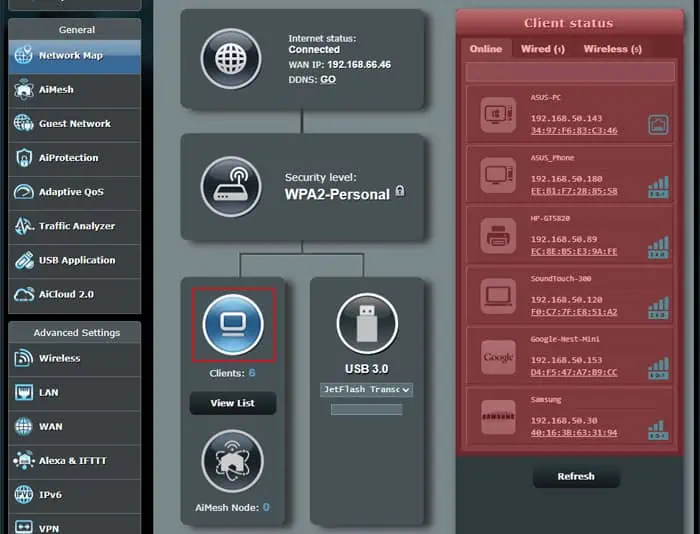The width and height of the screenshot is (700, 534).
Task: Switch to the Wired clients tab
Action: [542, 49]
